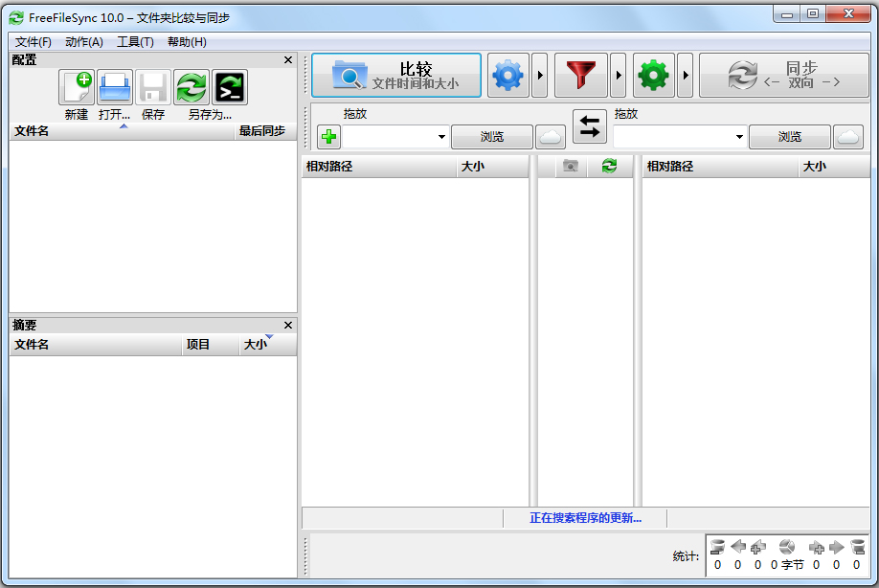Image resolution: width=879 pixels, height=588 pixels.
Task: Close the 配置 panel
Action: click(x=288, y=60)
